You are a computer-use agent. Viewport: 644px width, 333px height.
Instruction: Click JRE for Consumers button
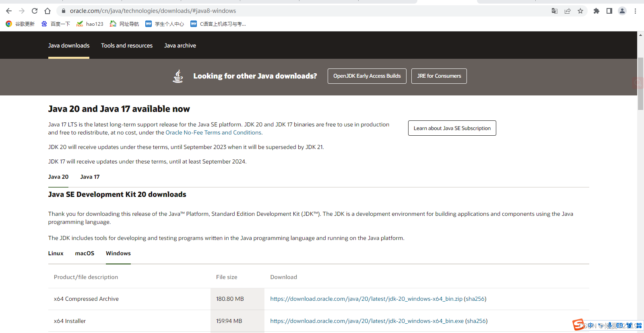439,76
